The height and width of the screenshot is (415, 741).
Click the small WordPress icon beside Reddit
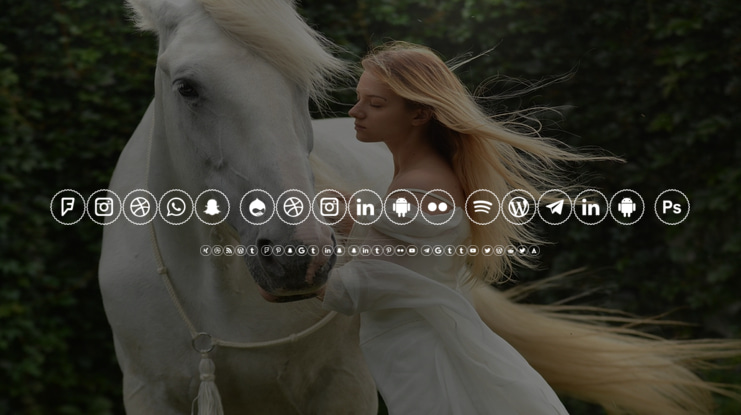499,251
